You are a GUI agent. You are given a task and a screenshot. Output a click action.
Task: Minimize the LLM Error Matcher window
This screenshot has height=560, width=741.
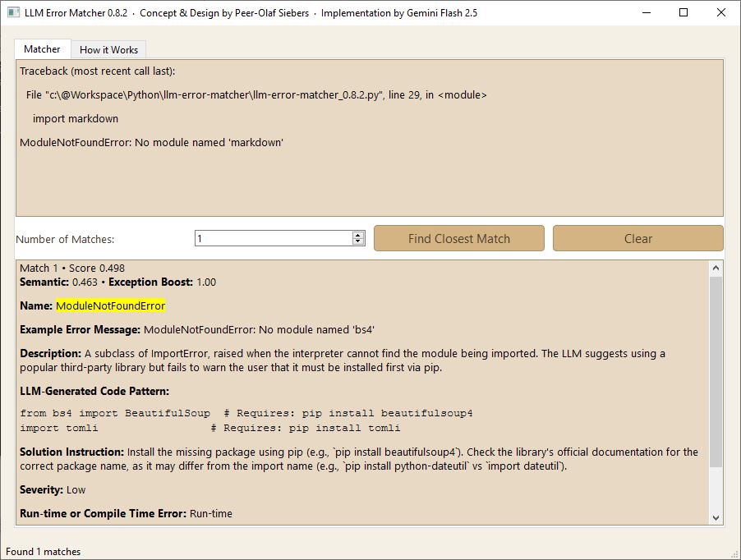646,13
